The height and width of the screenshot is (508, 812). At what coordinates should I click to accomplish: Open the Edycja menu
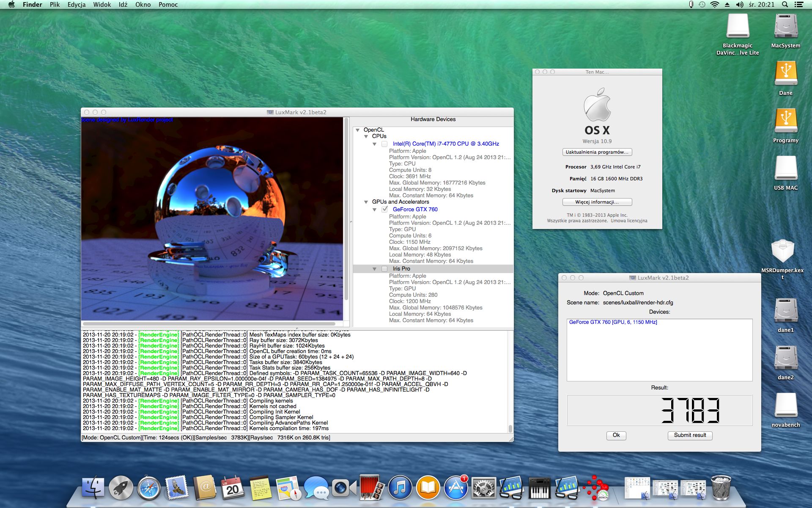pyautogui.click(x=77, y=5)
